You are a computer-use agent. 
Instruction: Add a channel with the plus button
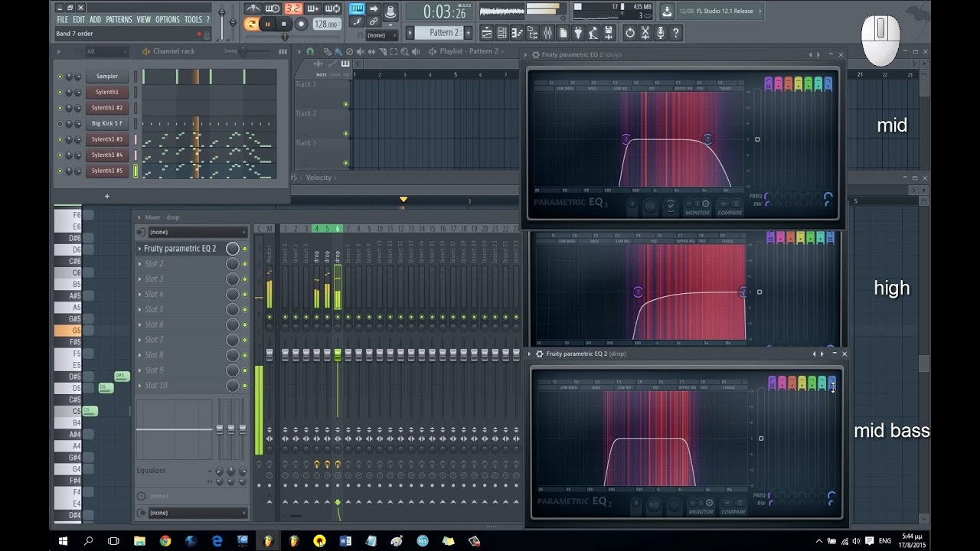point(107,196)
